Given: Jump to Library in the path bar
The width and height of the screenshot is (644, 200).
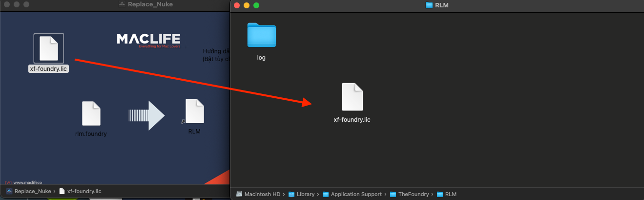Looking at the screenshot, I should (x=305, y=194).
